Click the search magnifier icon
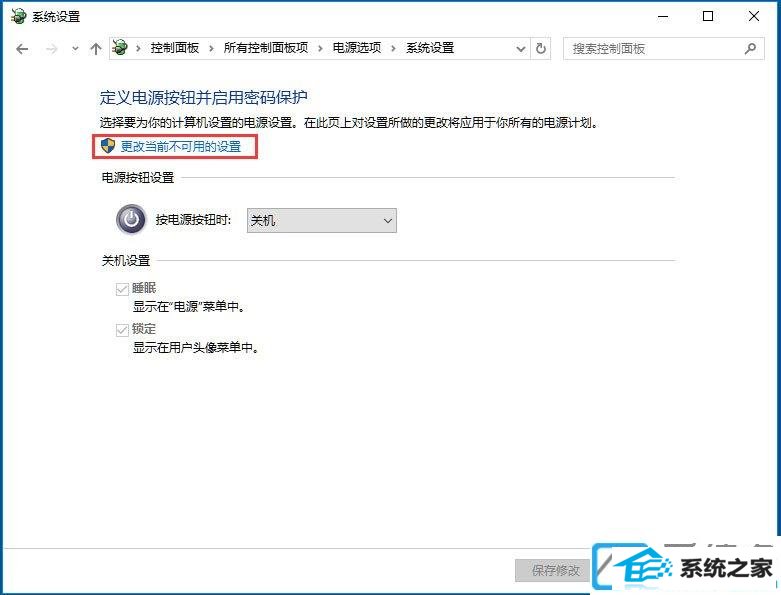Image resolution: width=781 pixels, height=595 pixels. [750, 48]
